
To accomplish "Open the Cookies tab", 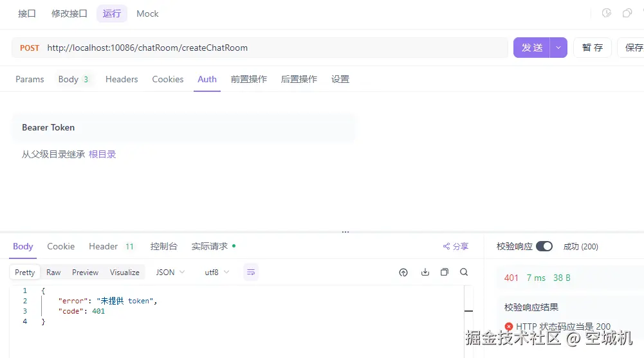I will 167,79.
